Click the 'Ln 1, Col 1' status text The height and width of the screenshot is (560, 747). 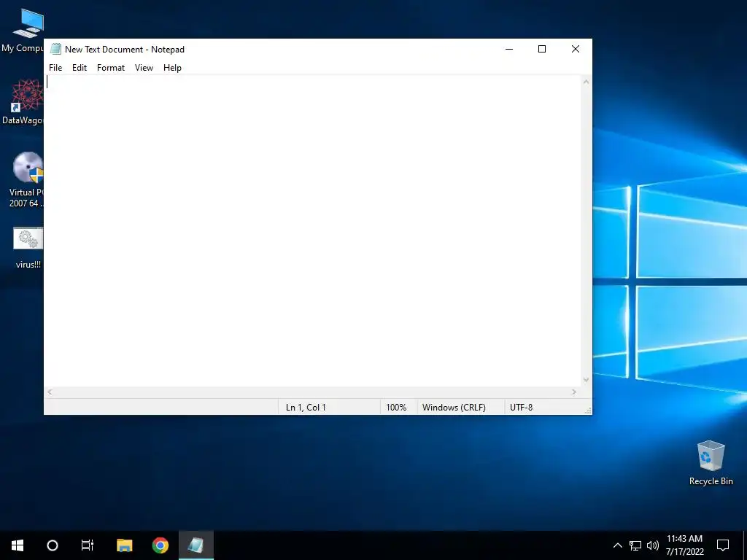point(306,407)
